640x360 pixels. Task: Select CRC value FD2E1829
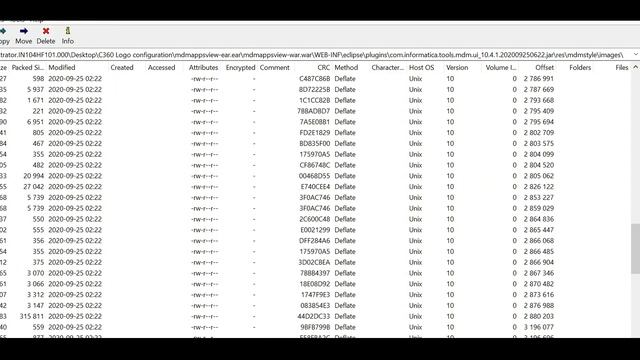314,133
